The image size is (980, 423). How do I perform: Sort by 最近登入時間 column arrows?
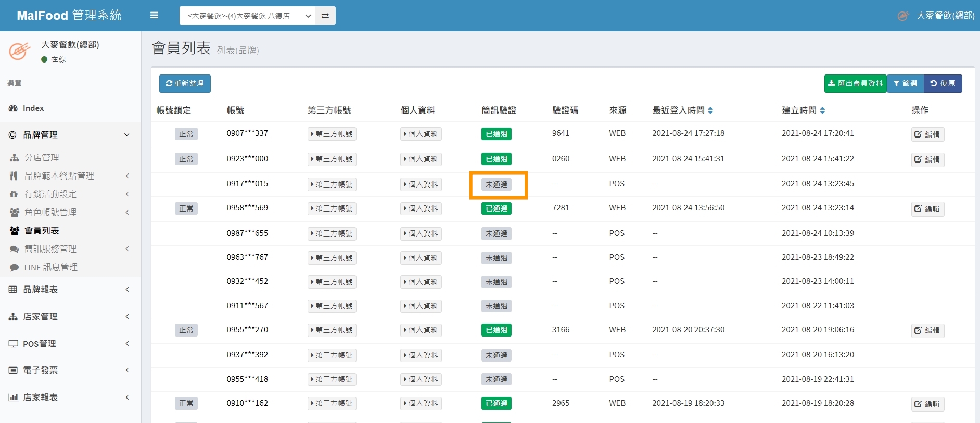coord(710,110)
